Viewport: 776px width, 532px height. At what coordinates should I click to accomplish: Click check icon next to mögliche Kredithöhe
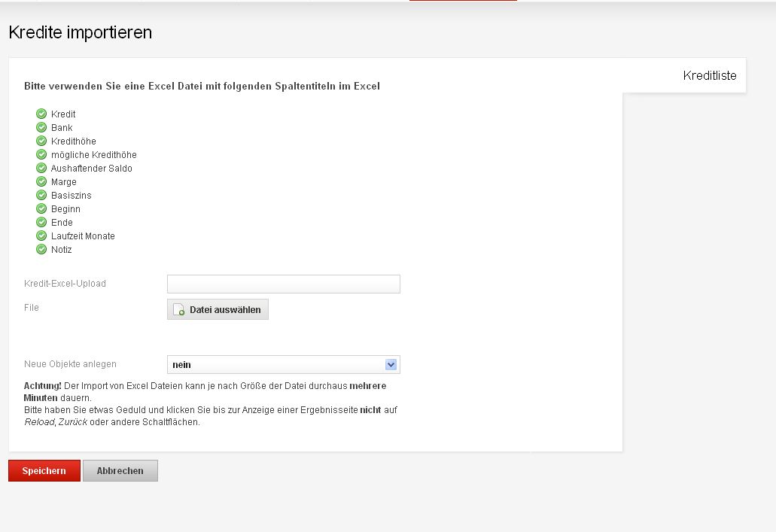41,154
